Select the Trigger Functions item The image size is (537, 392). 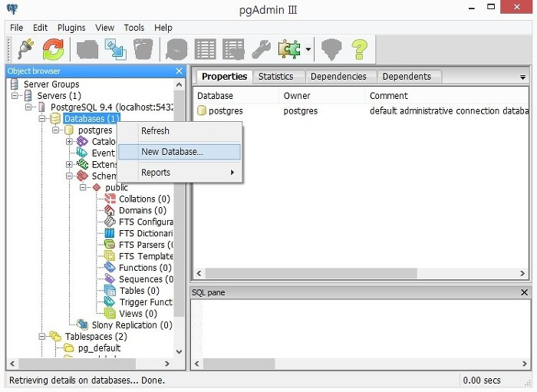pyautogui.click(x=146, y=302)
